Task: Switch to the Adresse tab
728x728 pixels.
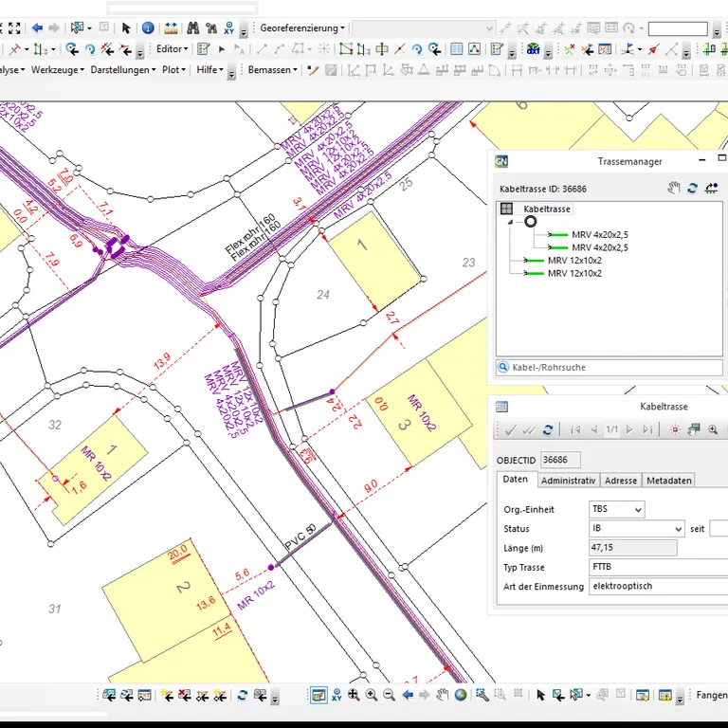Action: click(621, 481)
